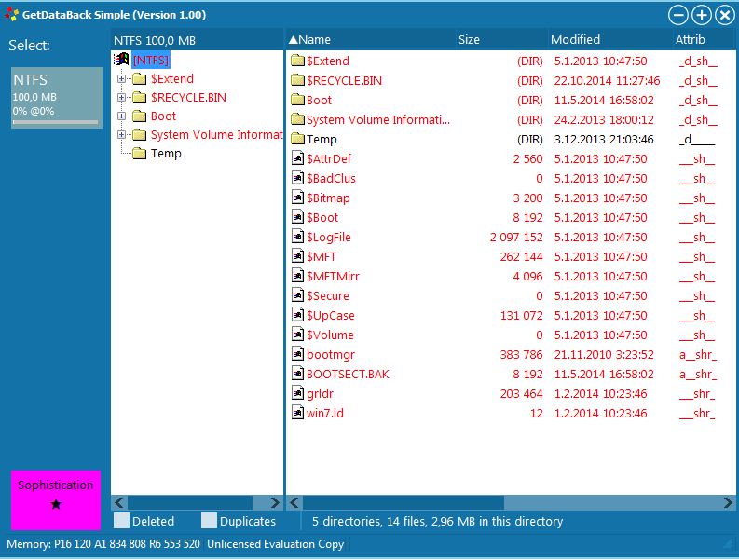739x560 pixels.
Task: Click modified date 22.10.2014 11:27:46
Action: pyautogui.click(x=607, y=81)
